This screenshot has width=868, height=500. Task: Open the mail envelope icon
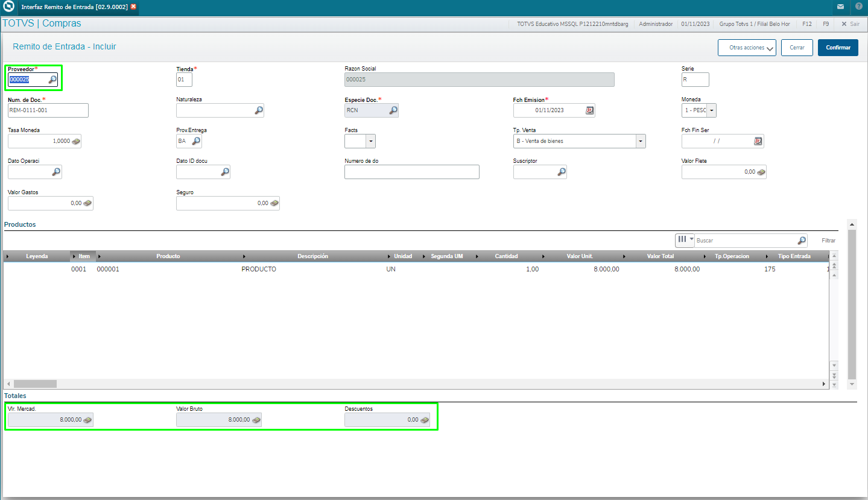[x=840, y=7]
